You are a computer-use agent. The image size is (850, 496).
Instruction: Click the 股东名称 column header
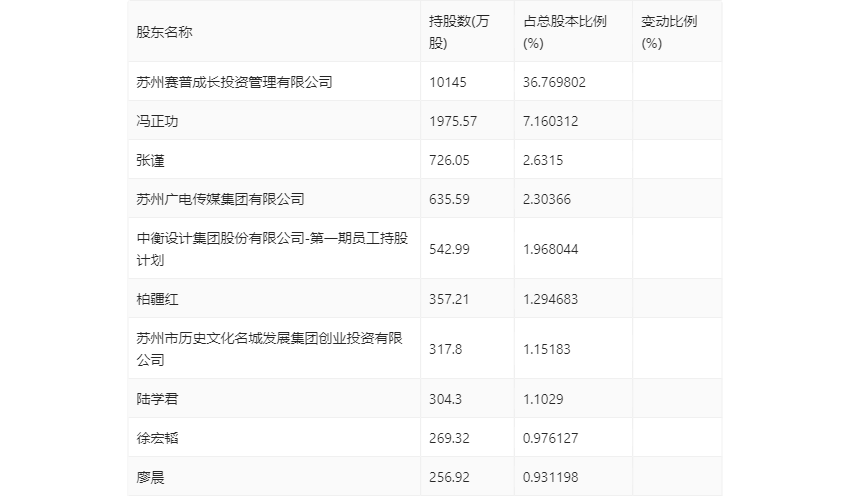point(164,33)
